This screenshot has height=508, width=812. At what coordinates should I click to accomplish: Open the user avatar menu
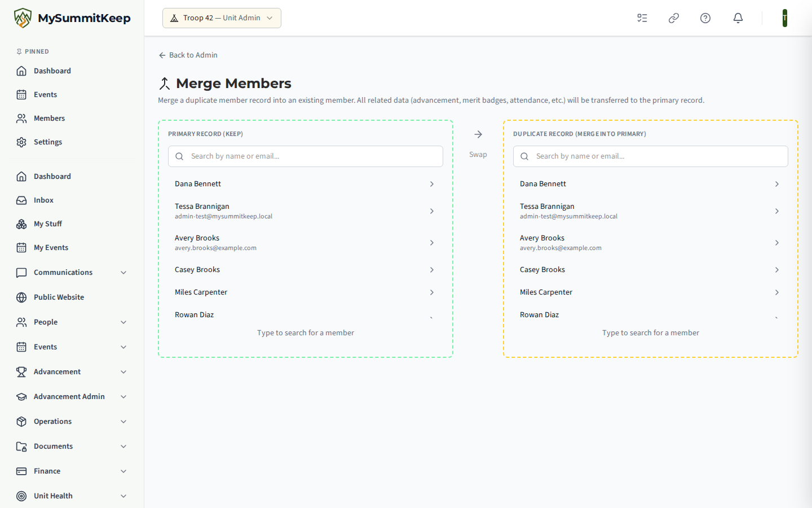[x=785, y=18]
